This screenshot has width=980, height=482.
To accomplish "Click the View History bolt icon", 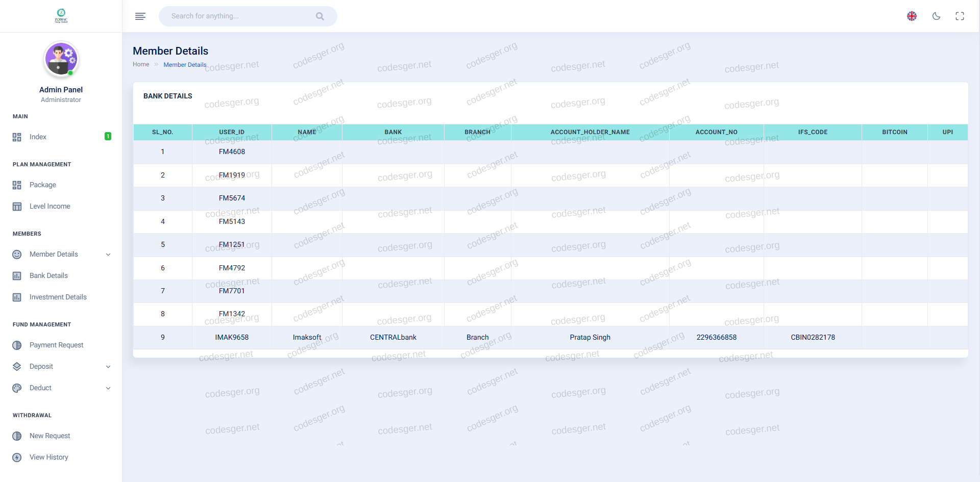I will click(17, 458).
